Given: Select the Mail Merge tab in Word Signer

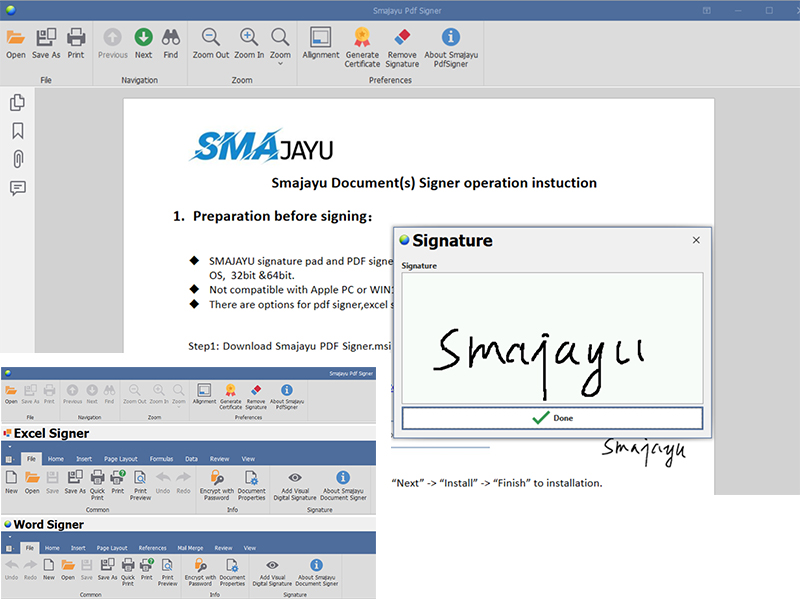Looking at the screenshot, I should coord(190,548).
